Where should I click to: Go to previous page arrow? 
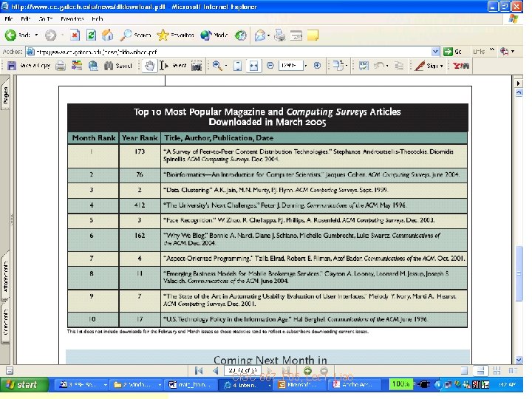coord(215,370)
